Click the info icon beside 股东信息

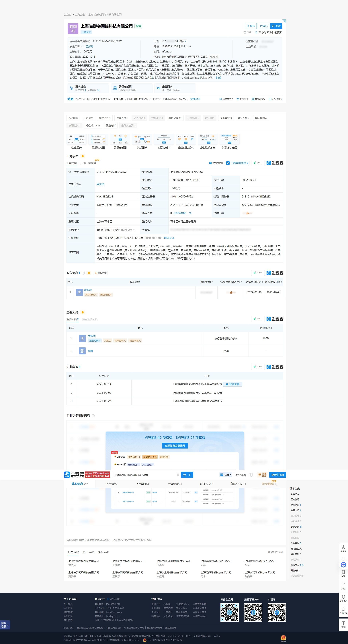click(83, 273)
